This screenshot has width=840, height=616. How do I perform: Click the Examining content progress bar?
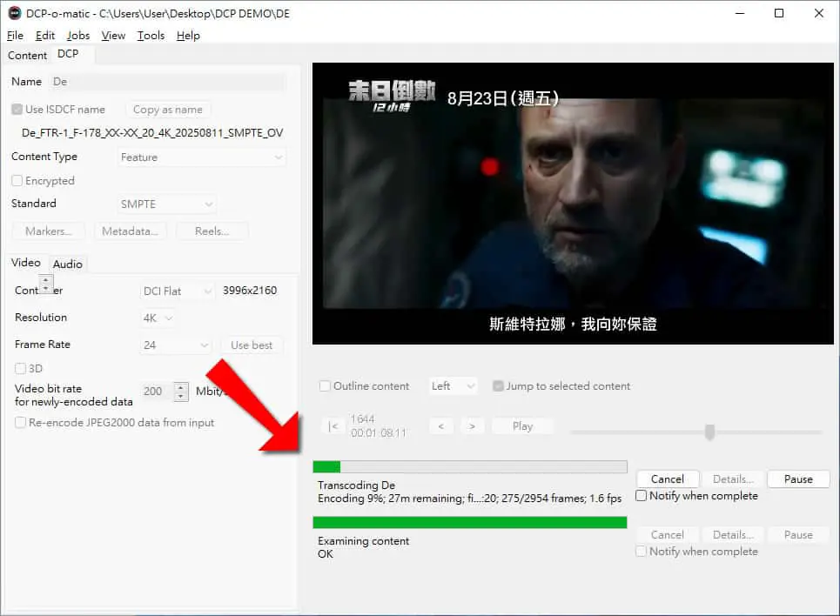(x=470, y=522)
